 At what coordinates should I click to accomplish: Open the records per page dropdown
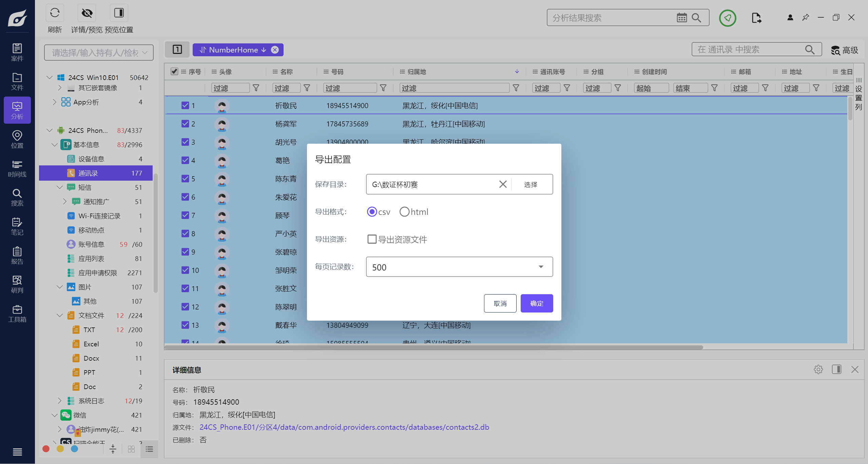click(541, 267)
